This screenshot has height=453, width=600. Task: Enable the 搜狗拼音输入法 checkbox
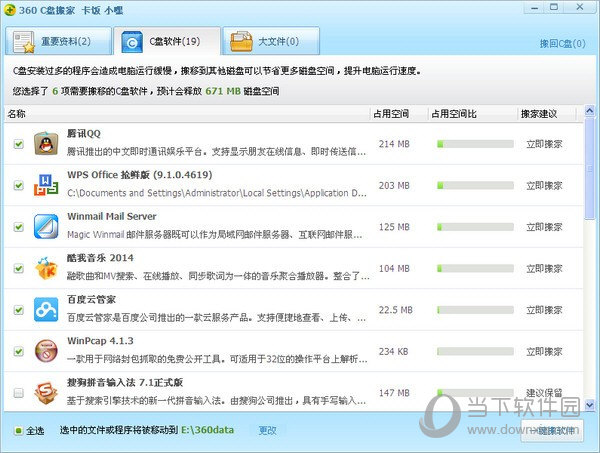[x=18, y=393]
